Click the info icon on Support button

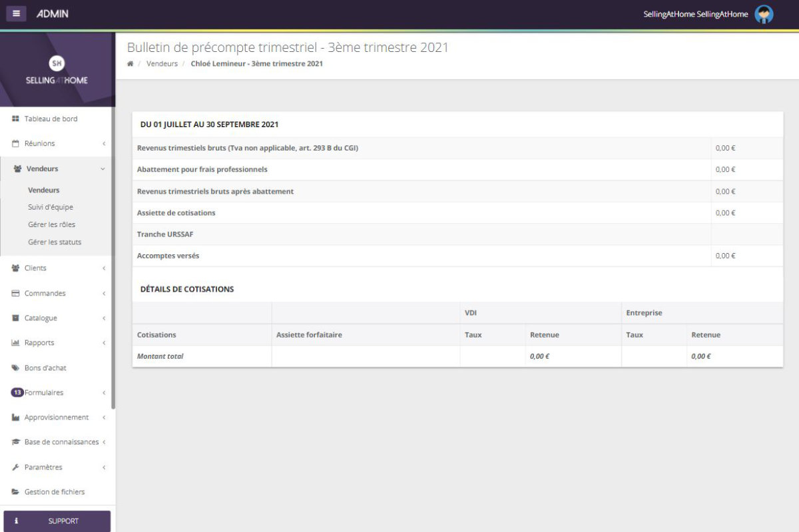tap(16, 521)
